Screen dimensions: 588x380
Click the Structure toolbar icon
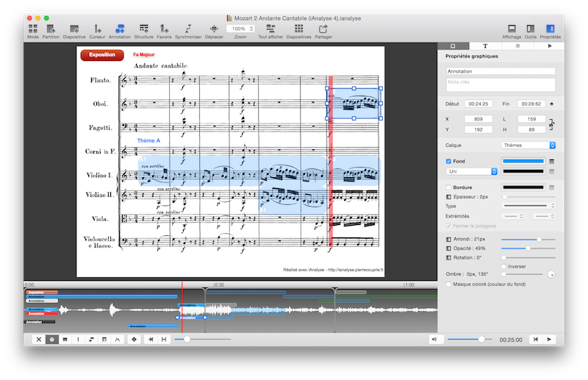click(x=143, y=29)
